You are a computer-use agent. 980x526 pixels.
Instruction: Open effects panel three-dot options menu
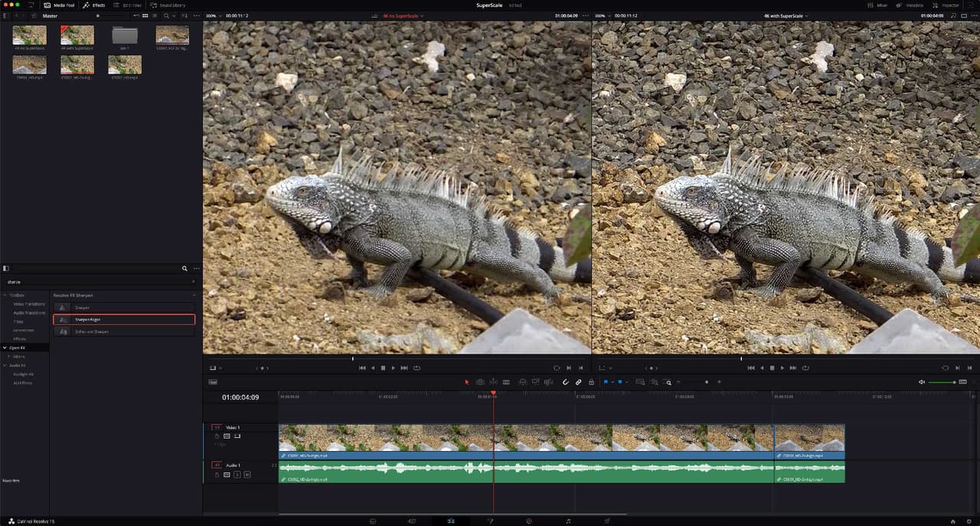pos(196,269)
